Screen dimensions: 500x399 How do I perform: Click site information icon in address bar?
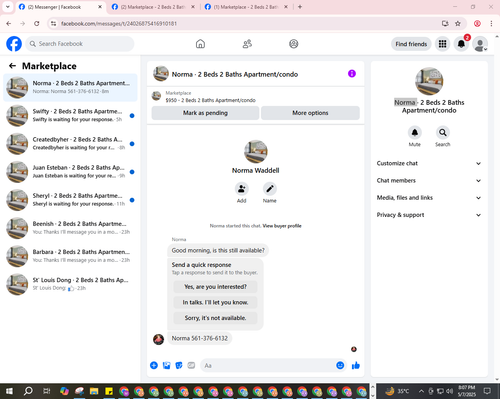(x=53, y=23)
